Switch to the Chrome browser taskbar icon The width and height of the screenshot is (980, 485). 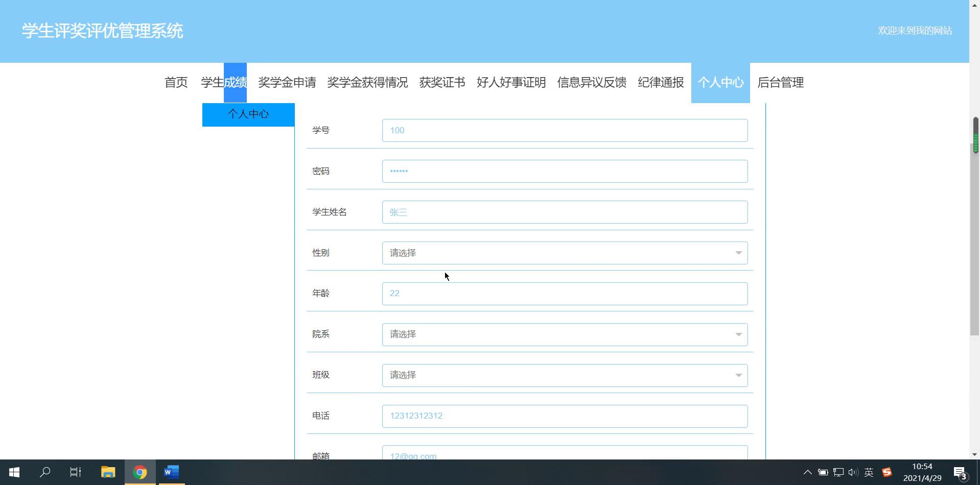point(139,472)
